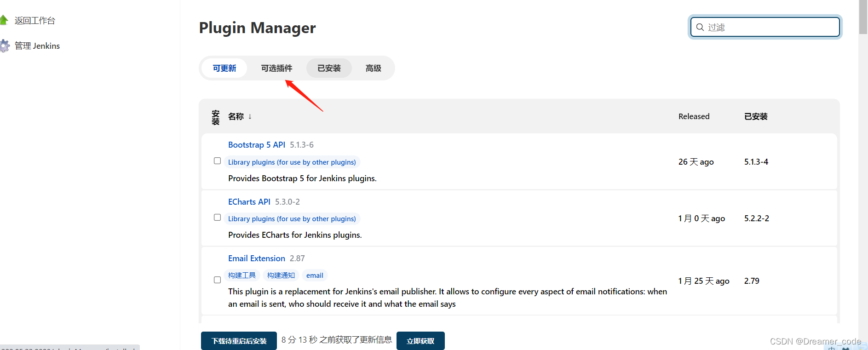Click the Manage Jenkins gear icon
This screenshot has width=868, height=350.
point(5,46)
